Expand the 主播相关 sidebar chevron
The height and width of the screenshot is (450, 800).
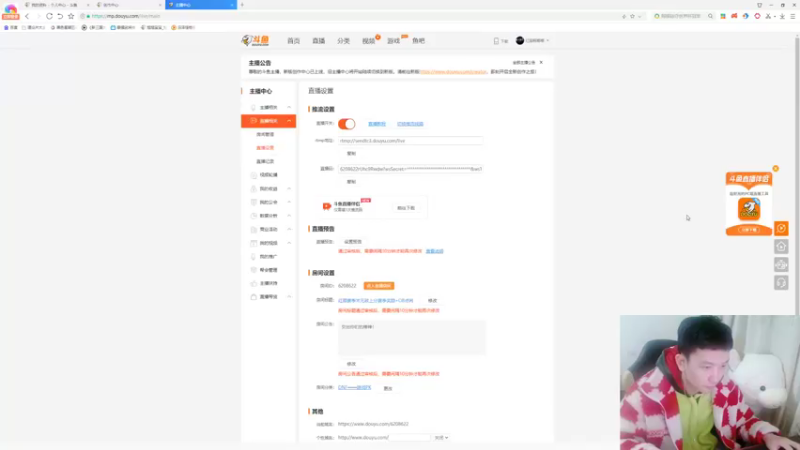coord(289,107)
